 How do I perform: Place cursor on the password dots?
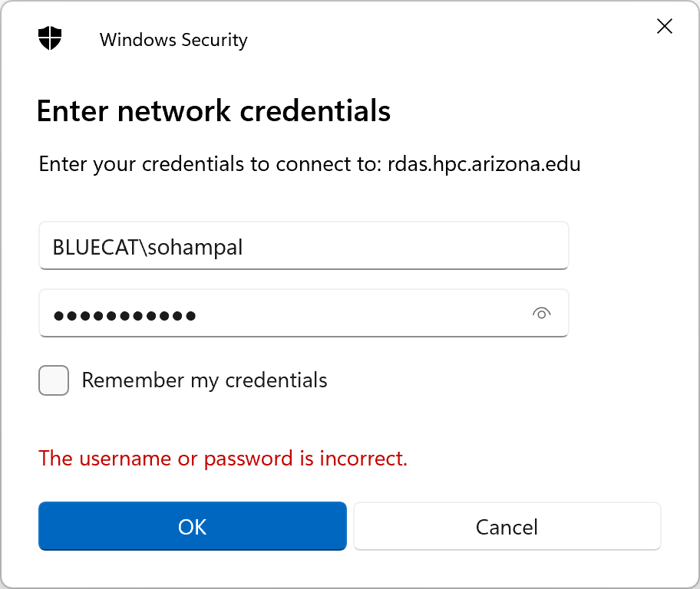pyautogui.click(x=124, y=316)
